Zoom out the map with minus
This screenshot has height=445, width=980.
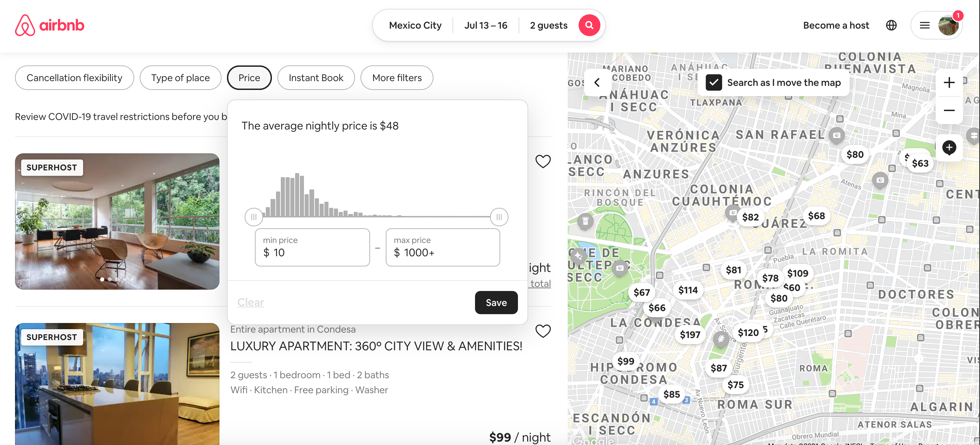click(949, 110)
